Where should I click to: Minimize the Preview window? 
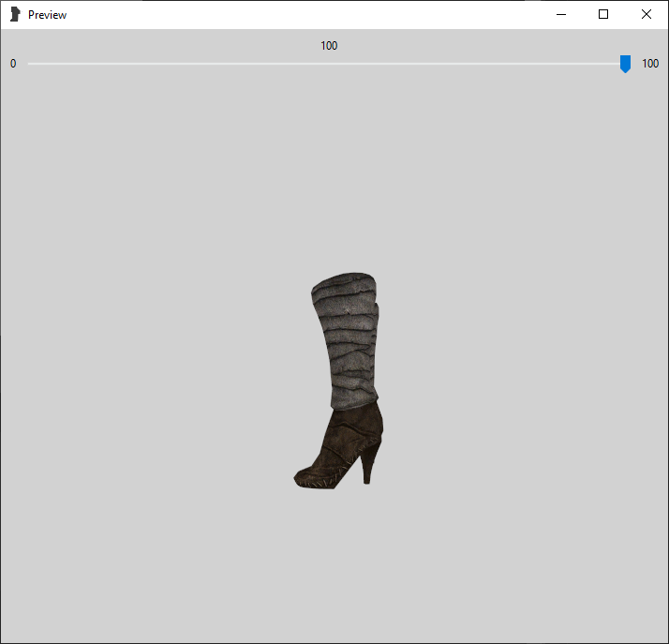[561, 14]
